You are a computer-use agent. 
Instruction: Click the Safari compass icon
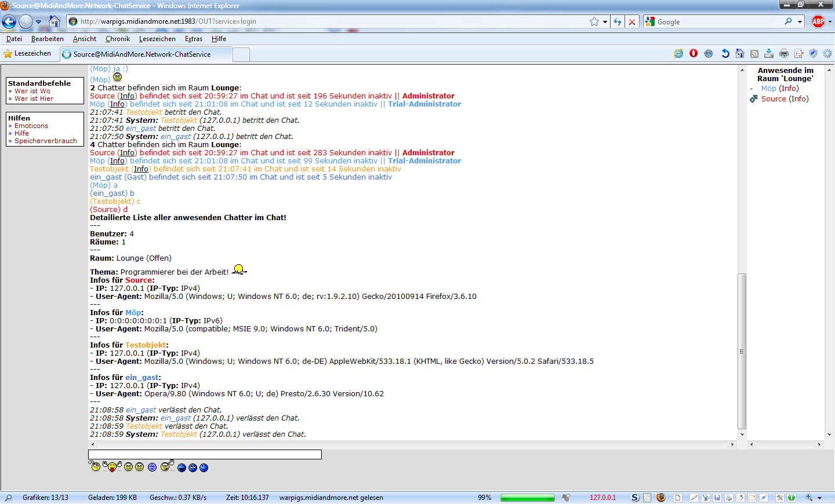click(709, 53)
